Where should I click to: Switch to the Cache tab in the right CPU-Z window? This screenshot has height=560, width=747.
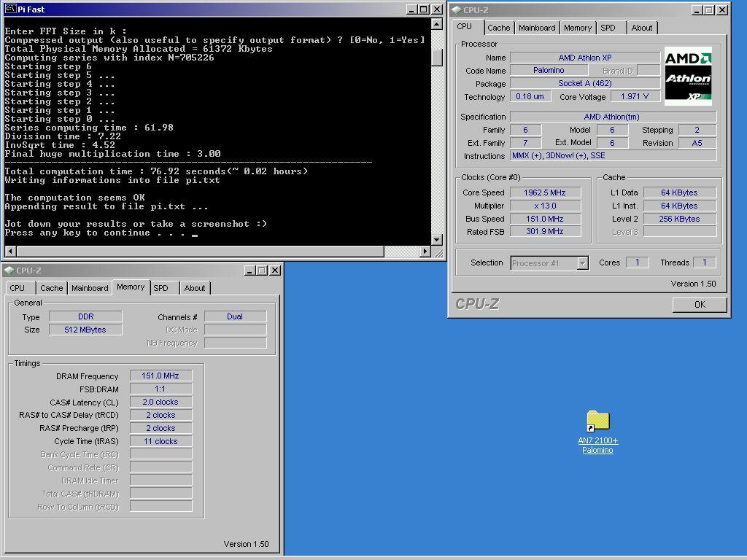(498, 28)
